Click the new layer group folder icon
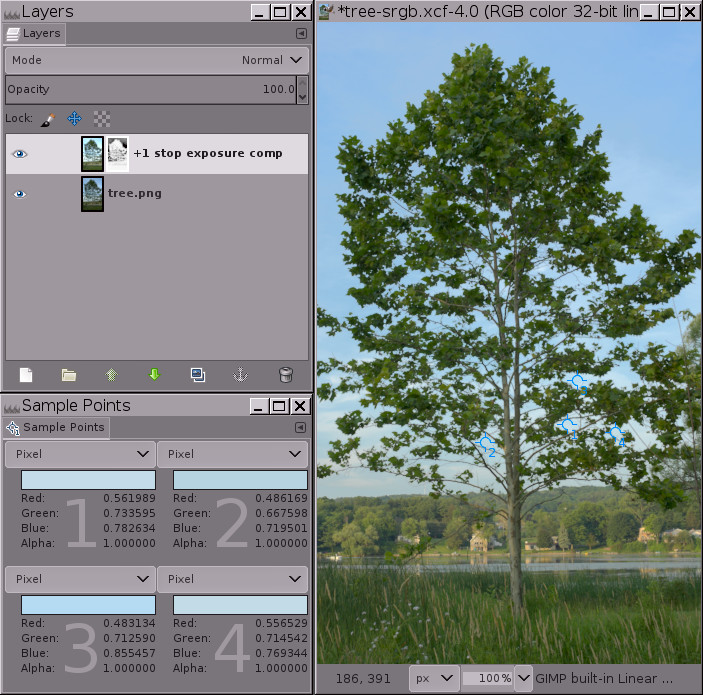 [69, 375]
